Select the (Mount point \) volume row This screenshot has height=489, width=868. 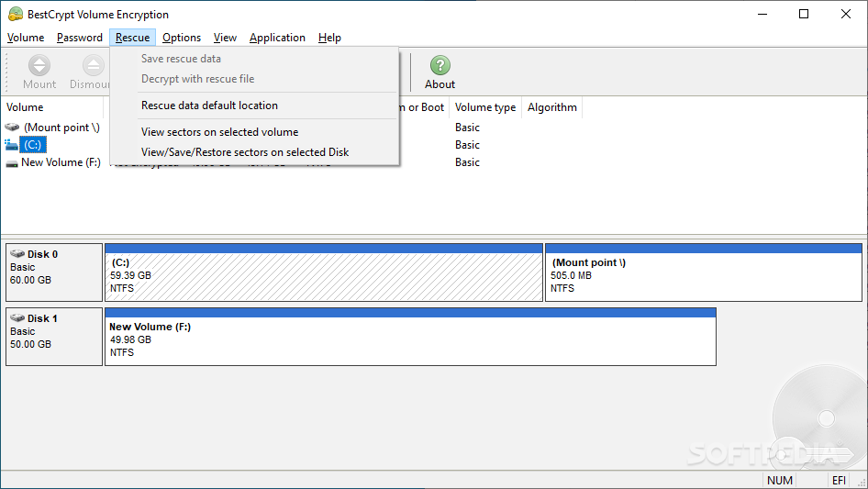[x=61, y=128]
